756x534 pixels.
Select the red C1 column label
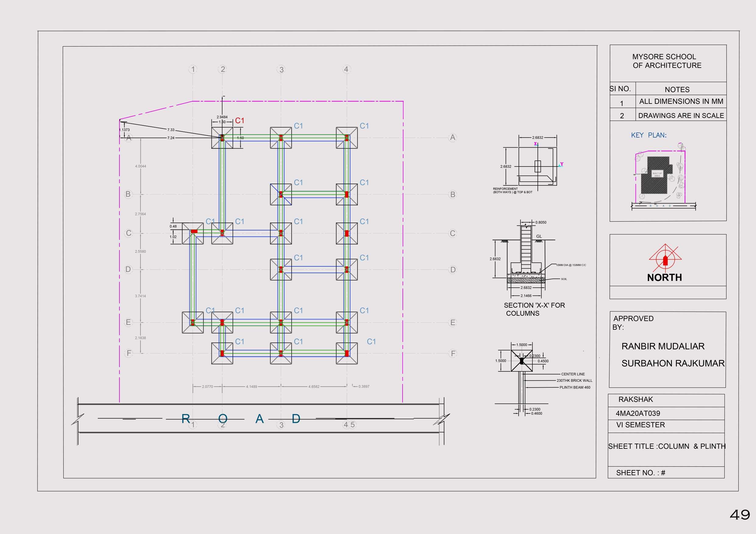pos(240,121)
